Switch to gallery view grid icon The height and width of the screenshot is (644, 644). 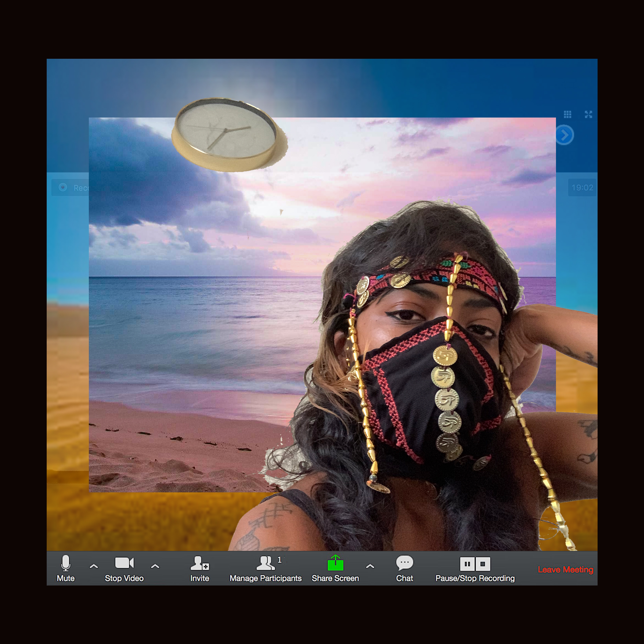(x=567, y=114)
